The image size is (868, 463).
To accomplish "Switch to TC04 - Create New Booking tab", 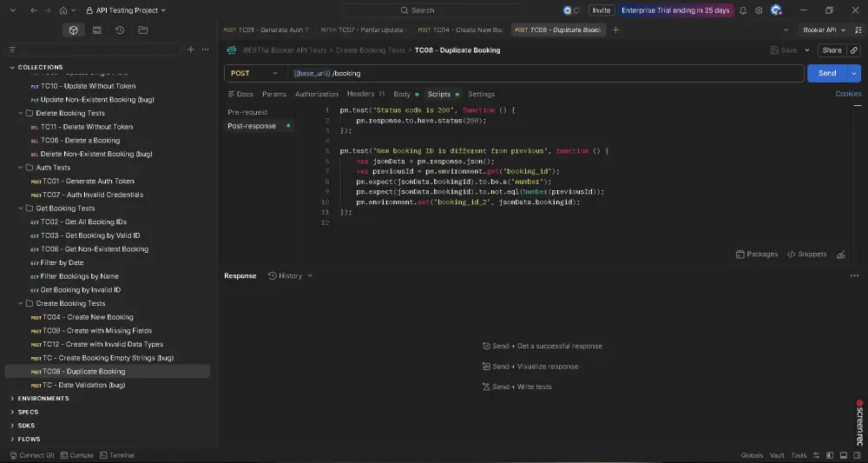I will pos(461,30).
